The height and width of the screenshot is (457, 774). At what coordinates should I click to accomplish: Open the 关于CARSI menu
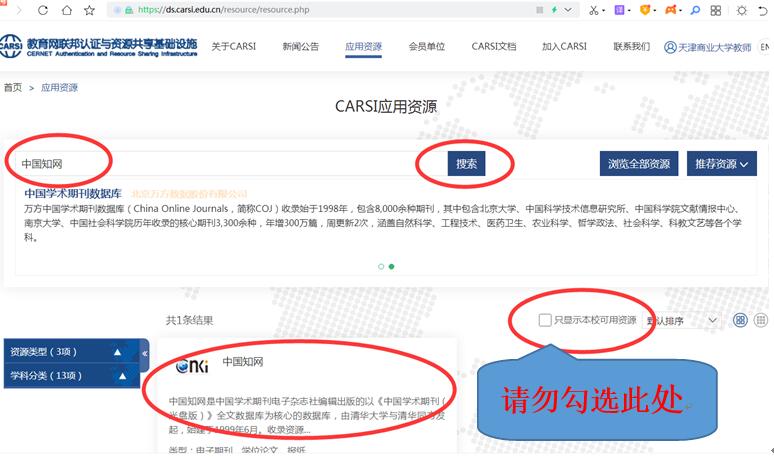(233, 46)
